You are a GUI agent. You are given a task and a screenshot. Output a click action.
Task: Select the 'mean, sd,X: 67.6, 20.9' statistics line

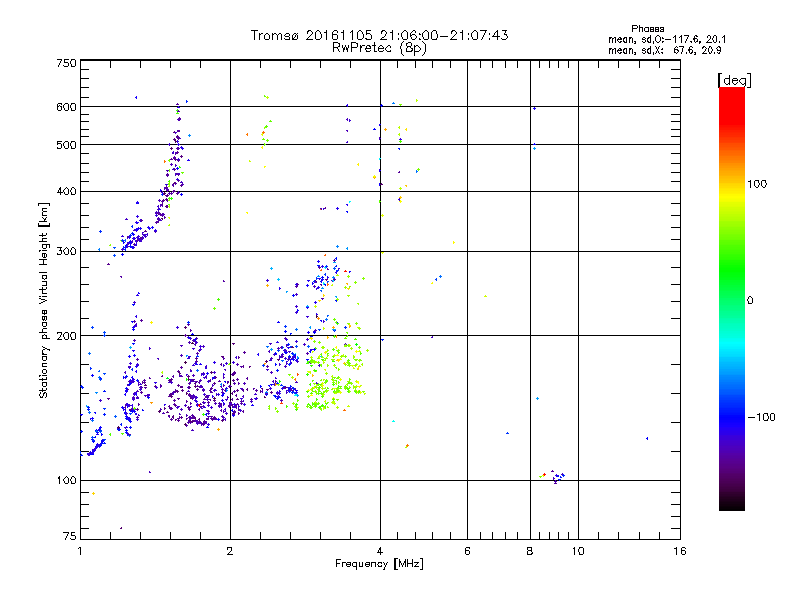(x=664, y=50)
